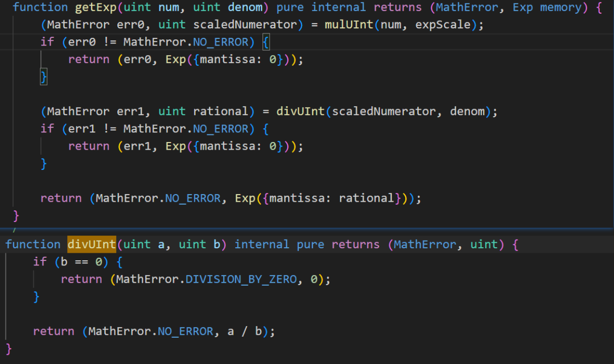Click 'function' keyword before getExp
Image resolution: width=614 pixels, height=364 pixels.
click(40, 8)
